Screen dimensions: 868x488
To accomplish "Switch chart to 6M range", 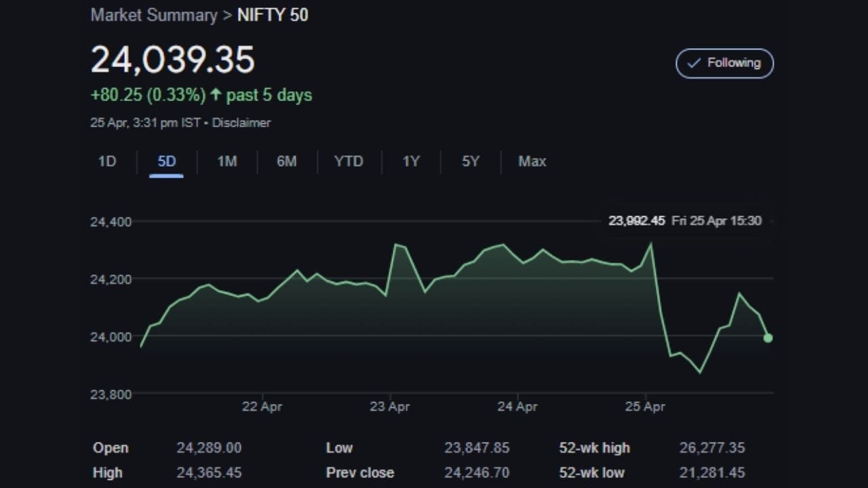I will (287, 161).
